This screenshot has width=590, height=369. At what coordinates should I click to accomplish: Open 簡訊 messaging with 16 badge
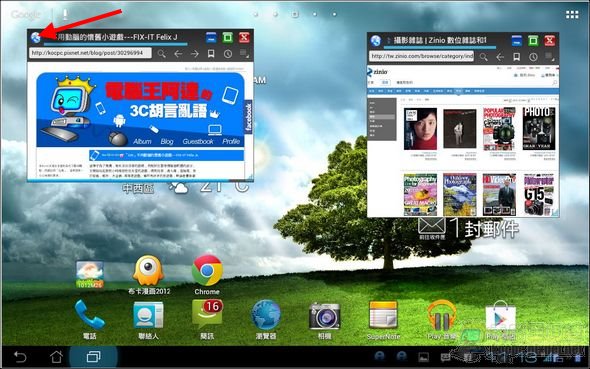click(x=207, y=320)
